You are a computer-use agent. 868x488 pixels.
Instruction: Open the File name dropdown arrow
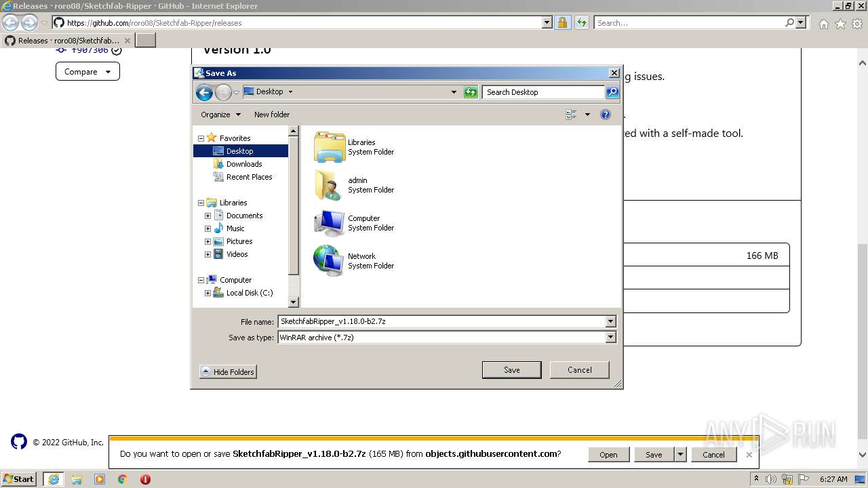(610, 321)
